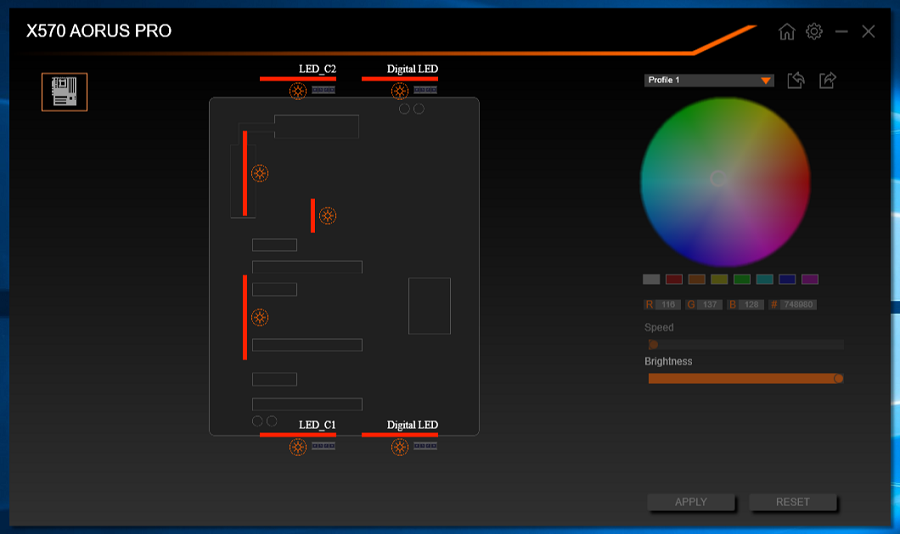Click the LED_C1 label
This screenshot has width=900, height=534.
pyautogui.click(x=317, y=425)
